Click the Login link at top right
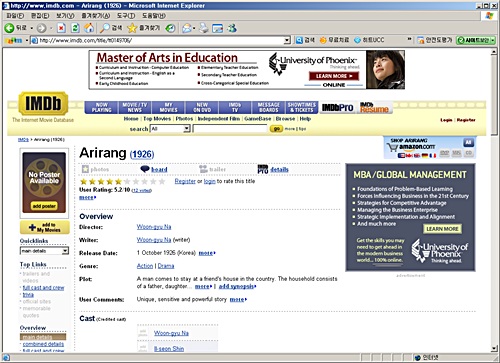 446,120
